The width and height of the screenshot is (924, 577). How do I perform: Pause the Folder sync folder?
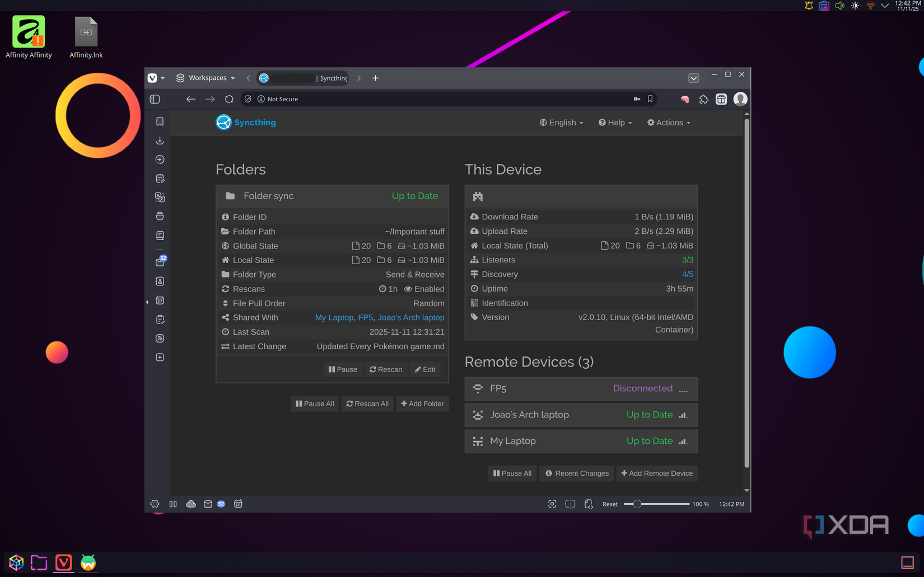pos(343,369)
